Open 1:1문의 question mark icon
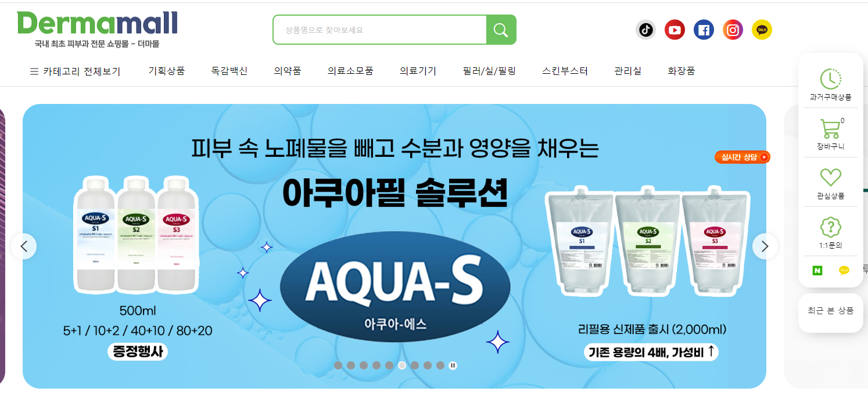868x395 pixels. tap(830, 227)
